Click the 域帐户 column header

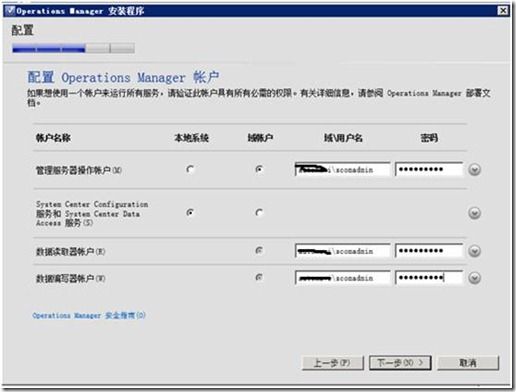[x=260, y=138]
